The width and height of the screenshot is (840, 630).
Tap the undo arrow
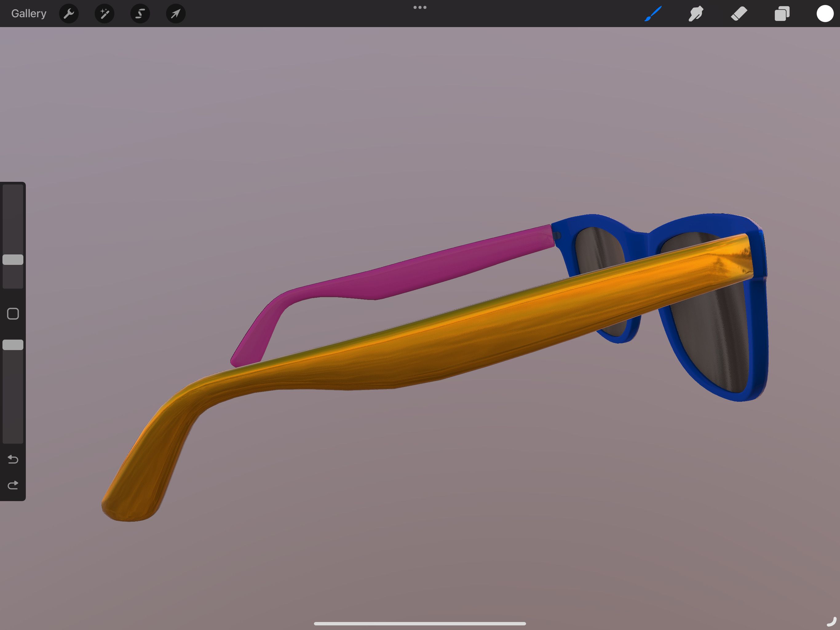tap(13, 459)
